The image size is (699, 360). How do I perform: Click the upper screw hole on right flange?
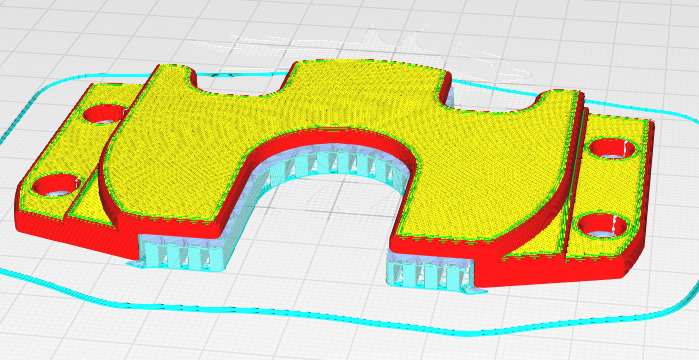[612, 149]
